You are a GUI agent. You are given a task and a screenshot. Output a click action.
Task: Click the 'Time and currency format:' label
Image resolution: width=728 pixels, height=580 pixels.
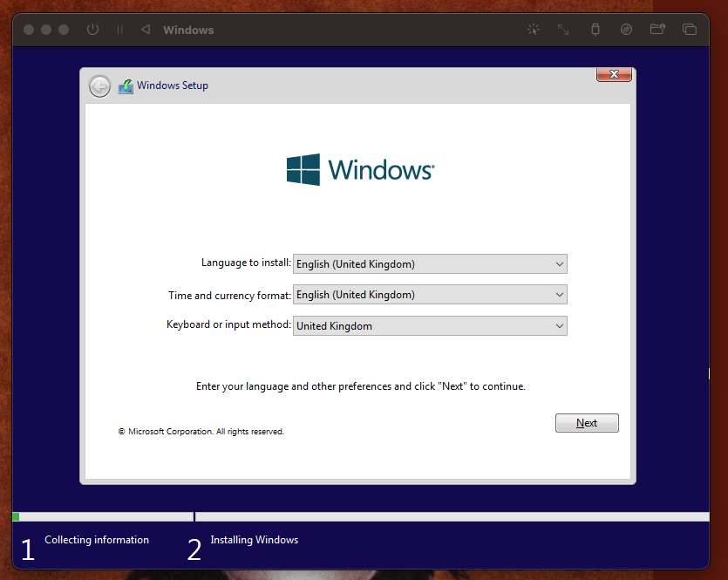(229, 296)
